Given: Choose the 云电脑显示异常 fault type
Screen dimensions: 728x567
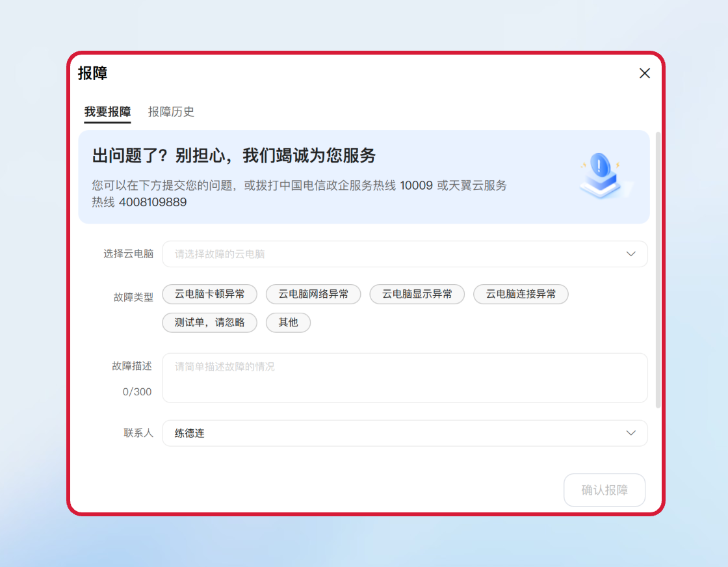Looking at the screenshot, I should pyautogui.click(x=417, y=294).
